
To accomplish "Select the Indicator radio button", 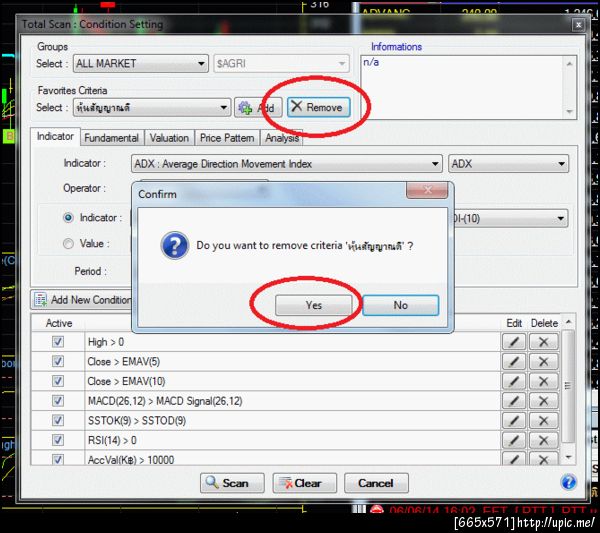I will pos(68,218).
